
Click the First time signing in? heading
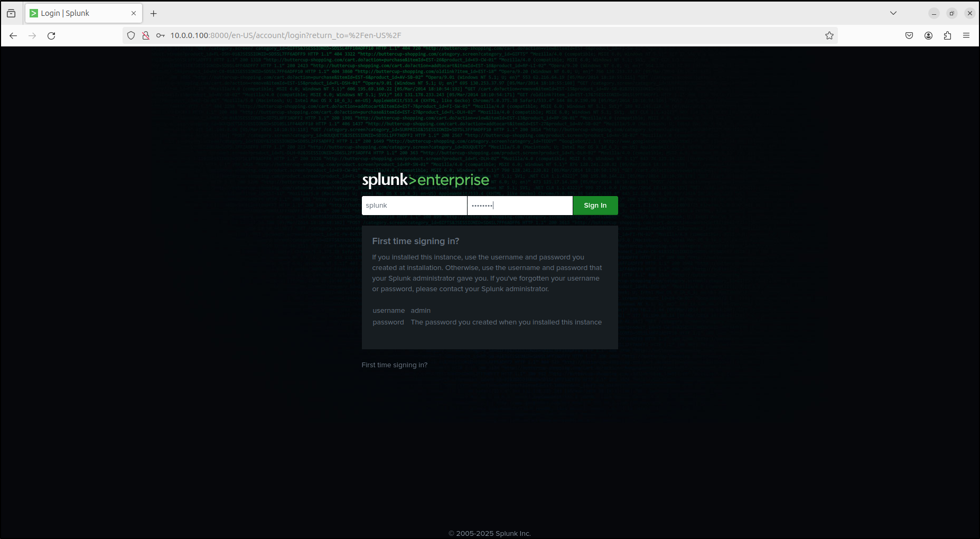click(x=416, y=241)
